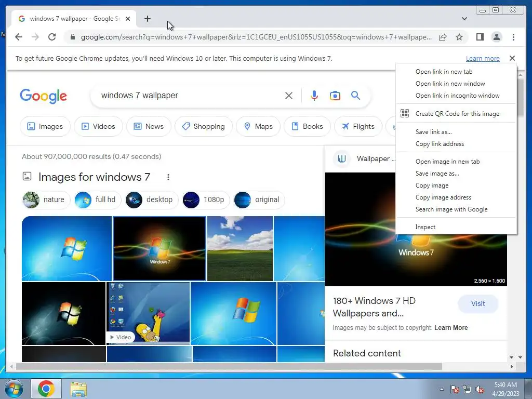This screenshot has height=399, width=532.
Task: Submit search with magnifier icon
Action: pyautogui.click(x=355, y=96)
